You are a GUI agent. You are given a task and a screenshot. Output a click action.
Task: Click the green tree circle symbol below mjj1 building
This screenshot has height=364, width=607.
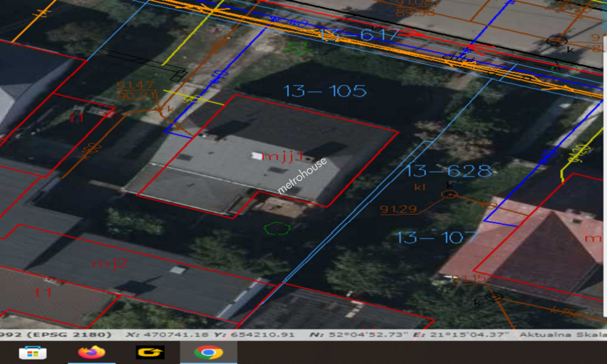pos(277,229)
